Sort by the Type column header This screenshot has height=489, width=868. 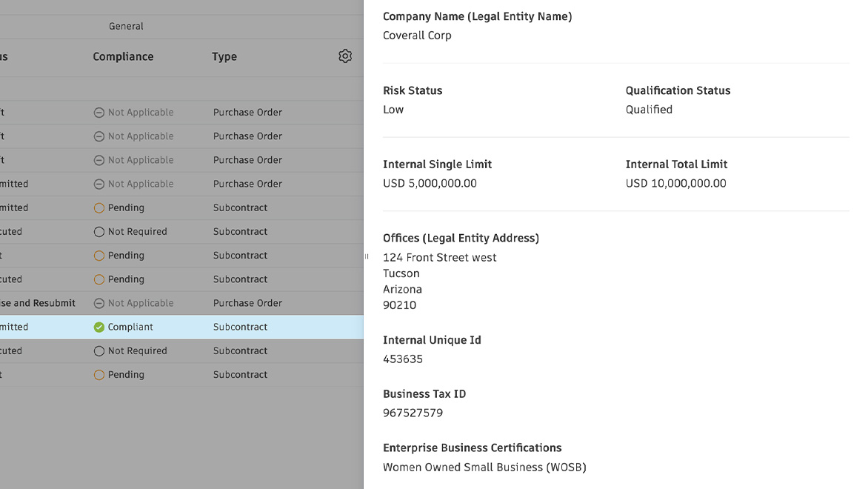224,56
